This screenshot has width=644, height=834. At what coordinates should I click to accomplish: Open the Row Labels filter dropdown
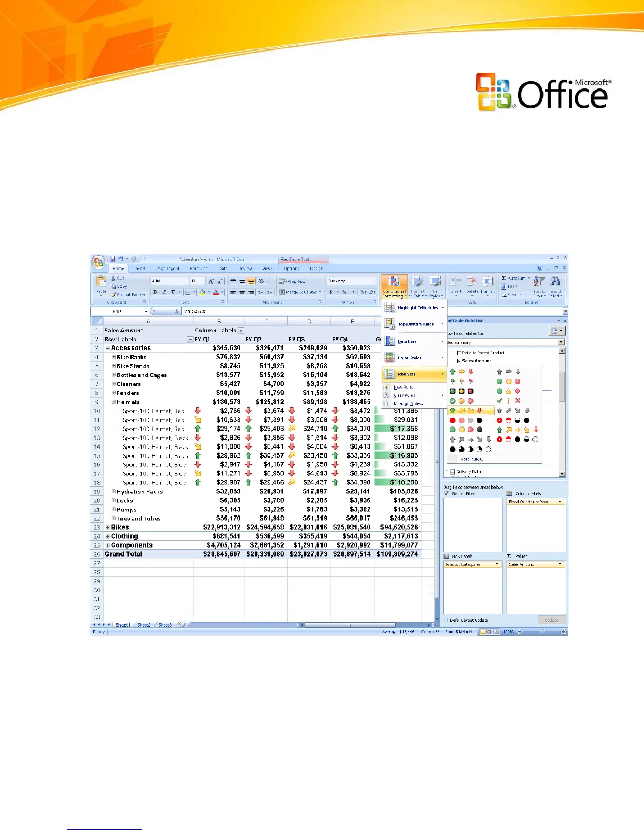coord(190,340)
